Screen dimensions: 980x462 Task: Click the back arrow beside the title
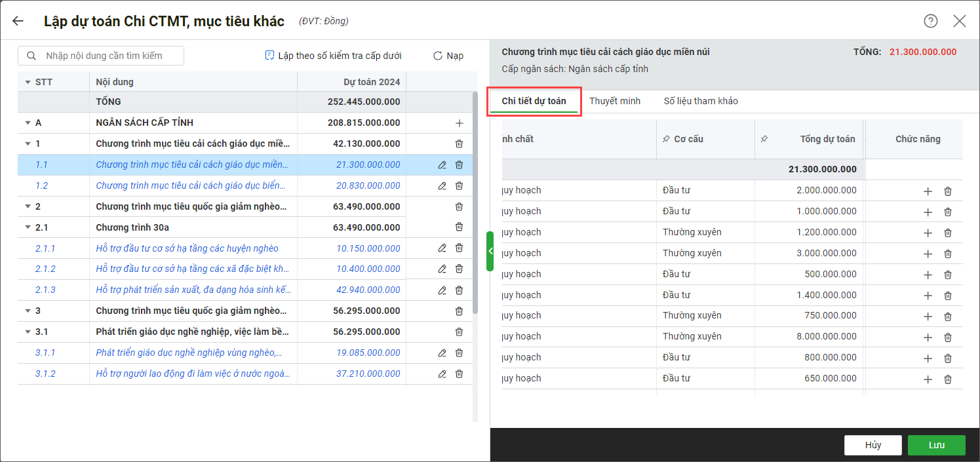click(18, 21)
